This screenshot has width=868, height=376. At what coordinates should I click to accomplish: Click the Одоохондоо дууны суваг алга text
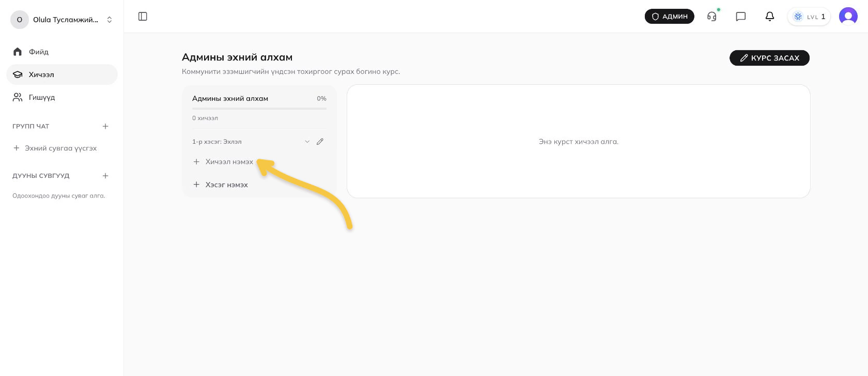click(x=59, y=196)
